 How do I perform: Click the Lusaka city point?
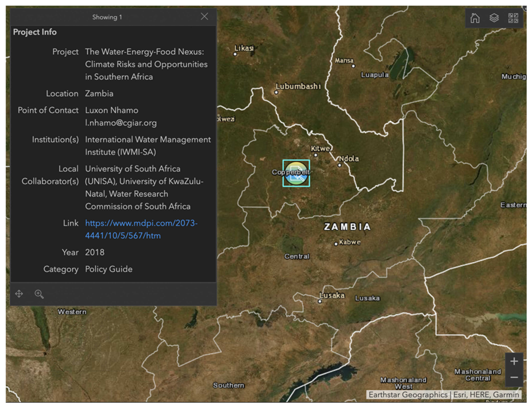click(x=320, y=301)
